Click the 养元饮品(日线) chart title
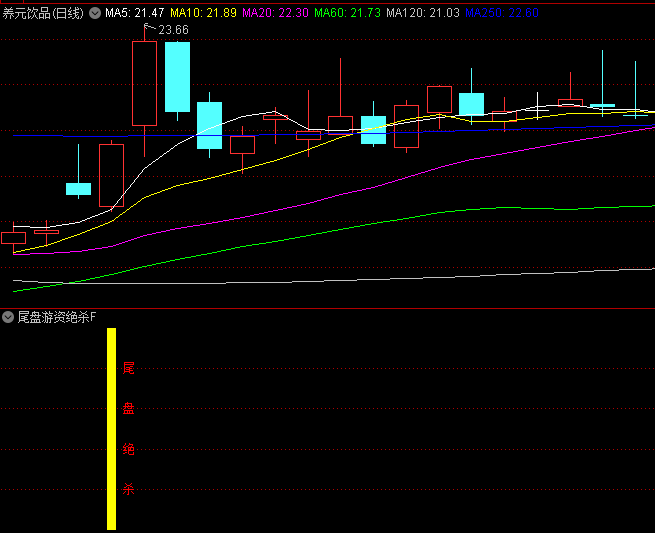The image size is (655, 533). point(43,13)
